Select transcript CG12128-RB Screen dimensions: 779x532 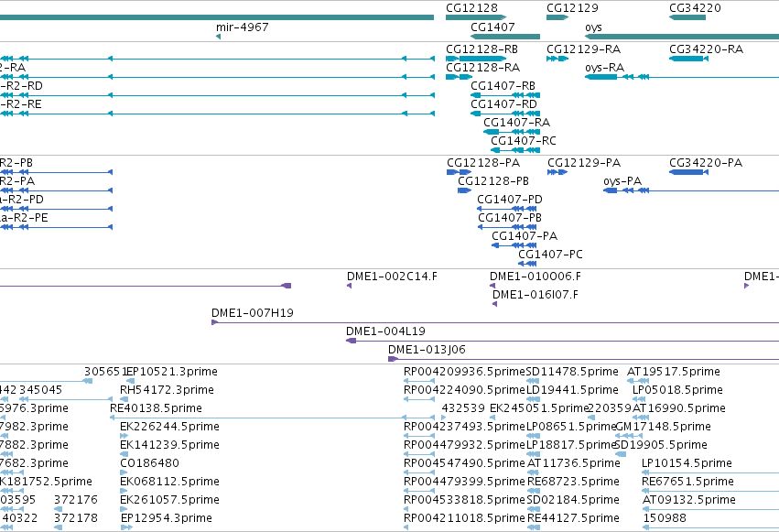pyautogui.click(x=475, y=59)
